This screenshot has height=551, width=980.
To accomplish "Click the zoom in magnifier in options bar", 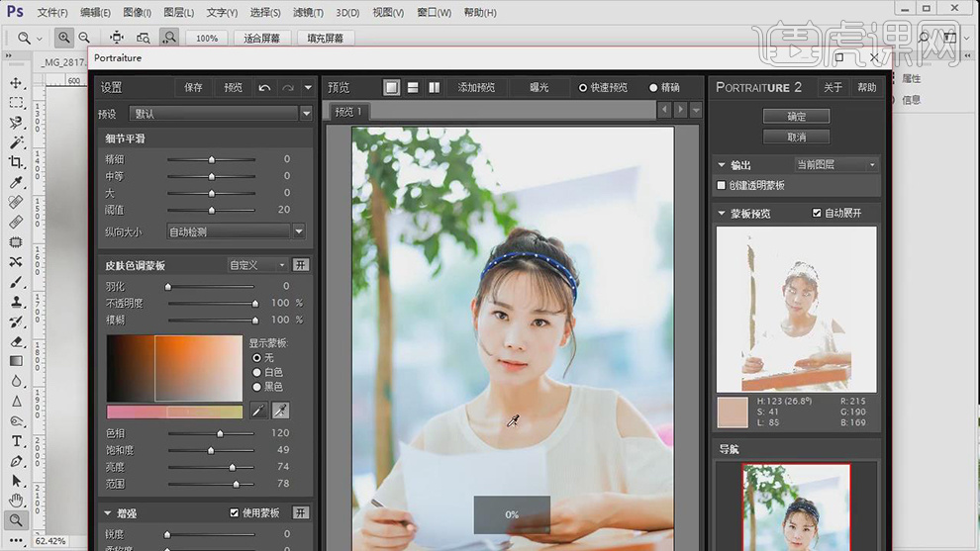I will click(x=63, y=38).
